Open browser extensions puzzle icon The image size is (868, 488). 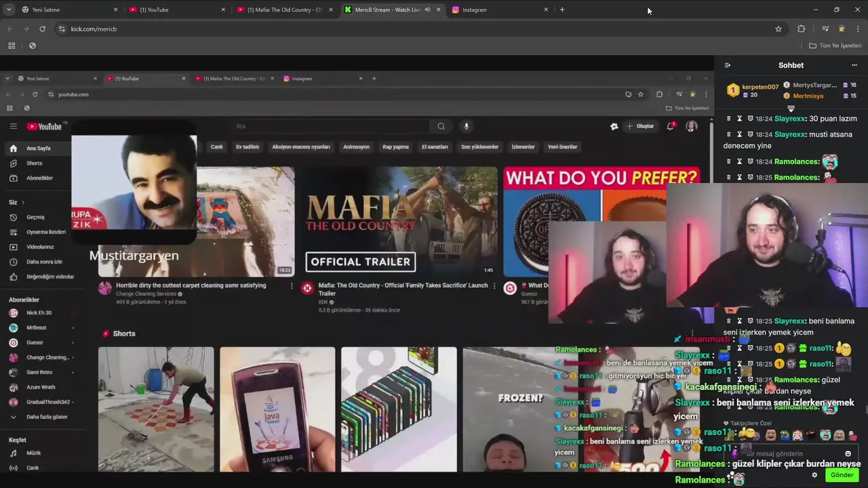pos(801,28)
